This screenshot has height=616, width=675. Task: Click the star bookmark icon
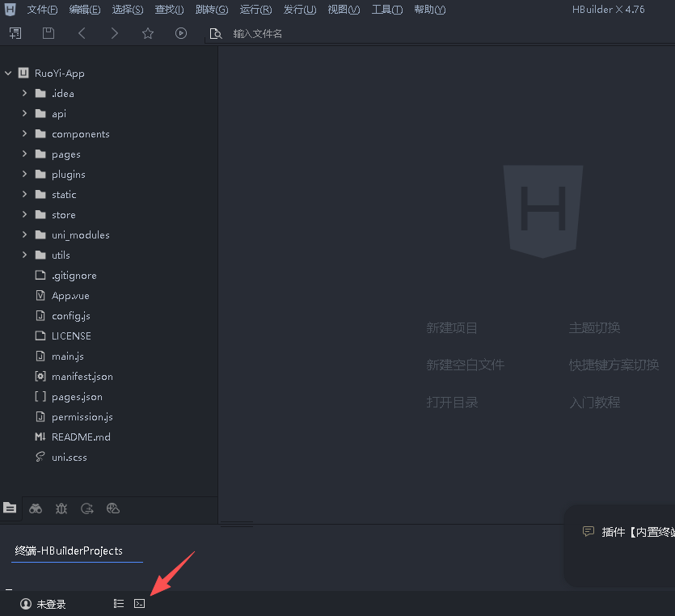148,33
